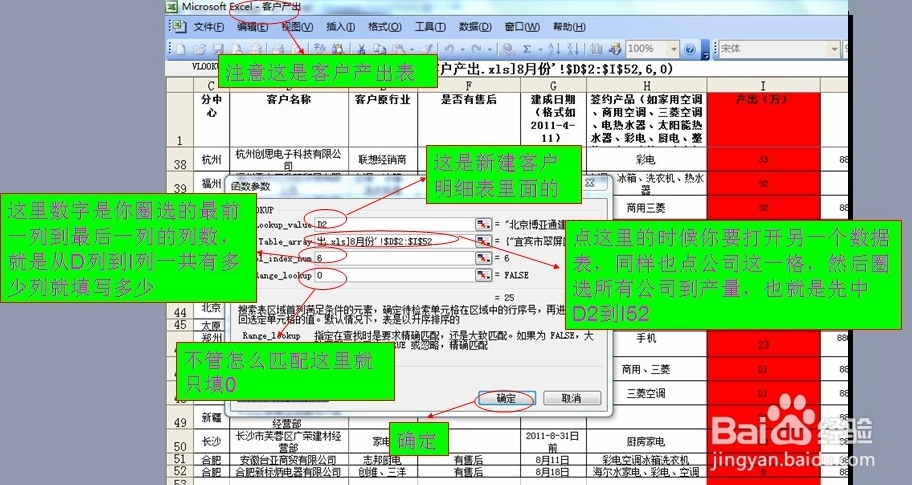Click cell 合肥新标炳电器有限公司
The width and height of the screenshot is (912, 485).
pyautogui.click(x=288, y=472)
